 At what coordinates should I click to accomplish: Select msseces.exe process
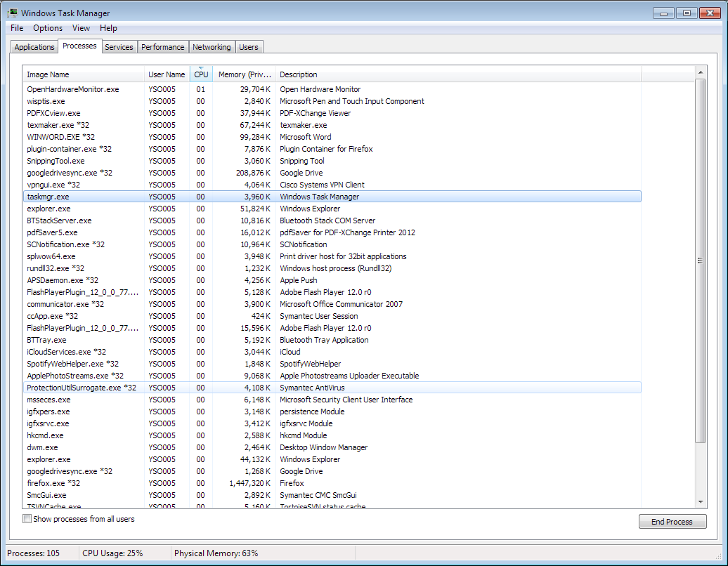click(x=332, y=400)
